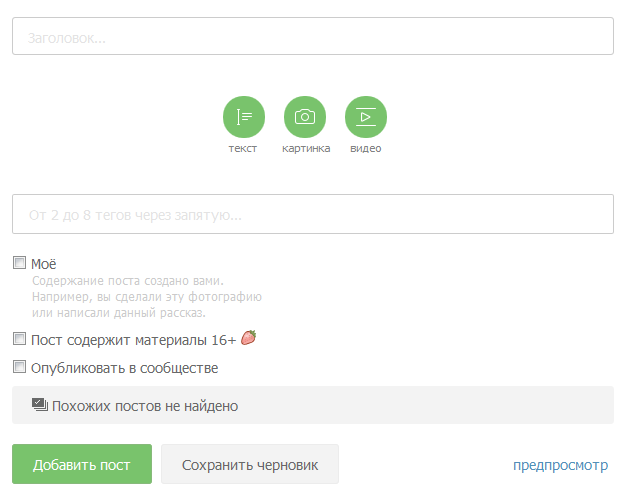Open the предпросмотр preview link

560,465
